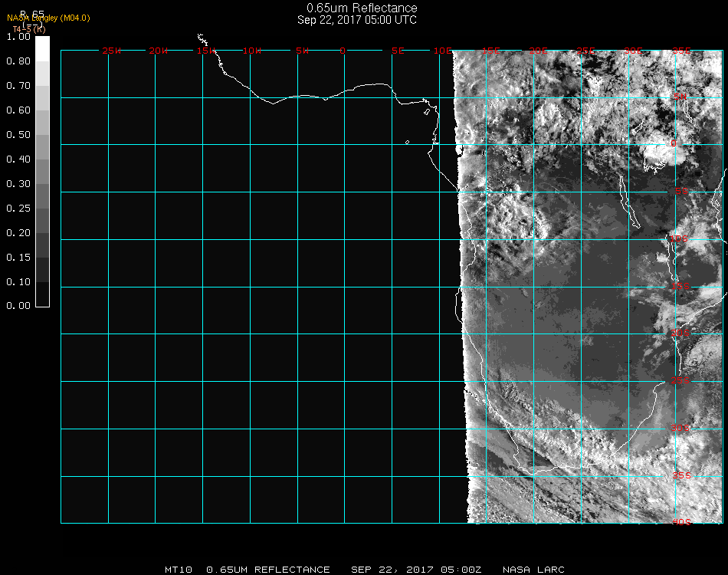Click the 15W longitude label
Screen dimensions: 728x575
pos(206,51)
